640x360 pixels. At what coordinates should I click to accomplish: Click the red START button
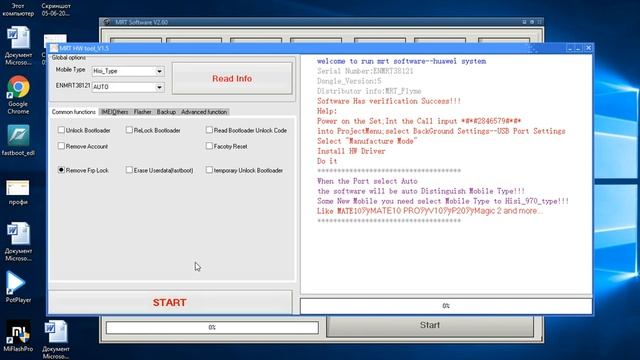coord(170,302)
